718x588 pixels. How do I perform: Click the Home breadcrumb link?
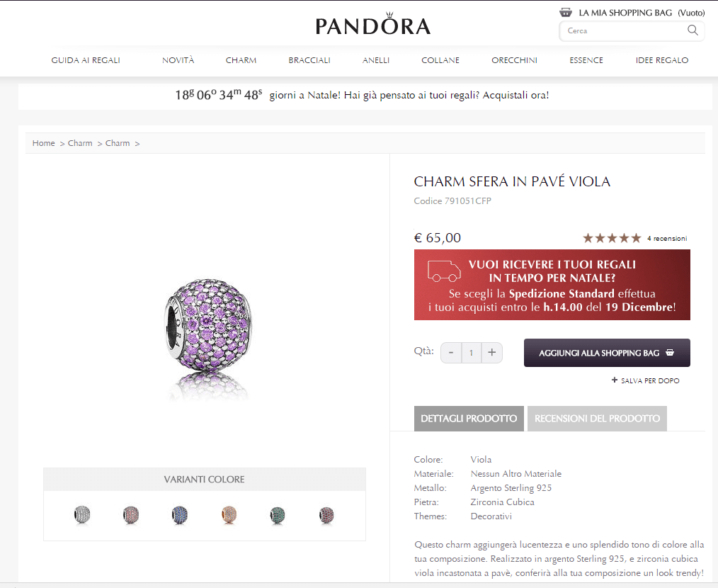click(43, 143)
